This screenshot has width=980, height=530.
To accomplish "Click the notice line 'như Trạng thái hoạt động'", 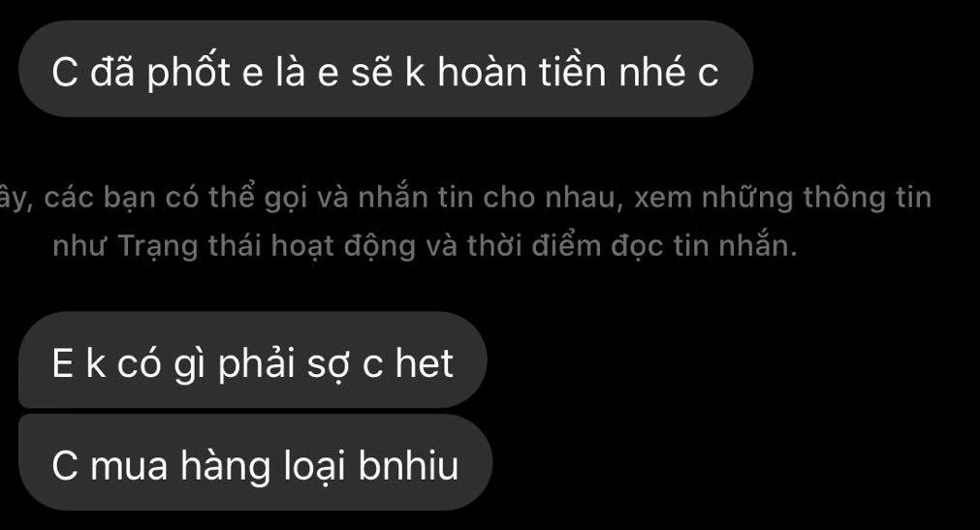I will click(x=425, y=246).
